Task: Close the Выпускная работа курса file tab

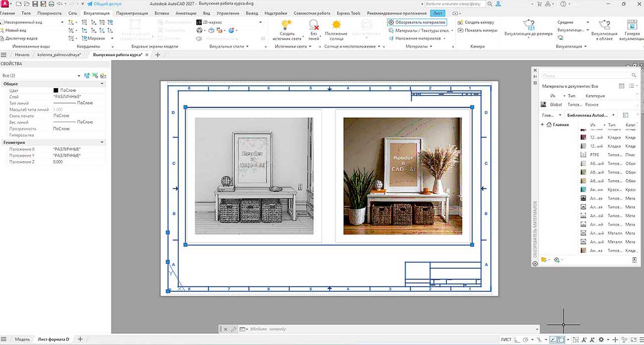Action: [x=148, y=55]
